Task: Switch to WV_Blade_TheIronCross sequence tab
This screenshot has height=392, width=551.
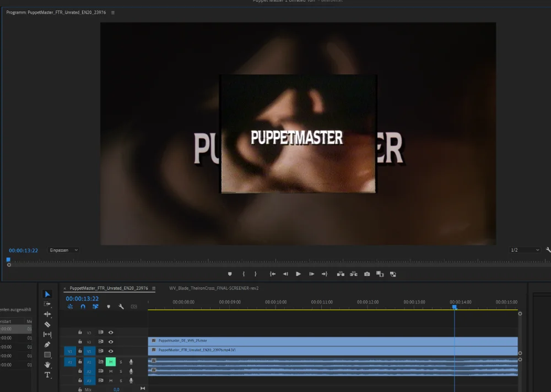Action: pyautogui.click(x=214, y=288)
